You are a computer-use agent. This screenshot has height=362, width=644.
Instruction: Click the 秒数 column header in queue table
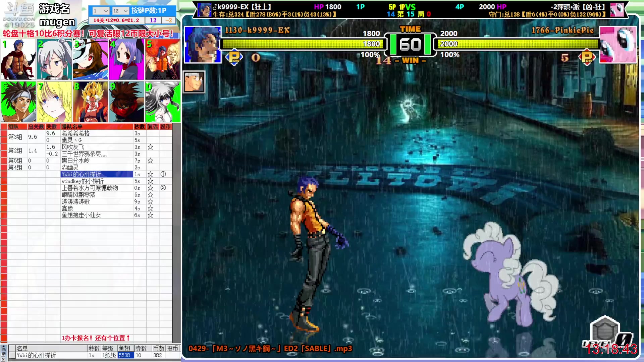tap(140, 126)
